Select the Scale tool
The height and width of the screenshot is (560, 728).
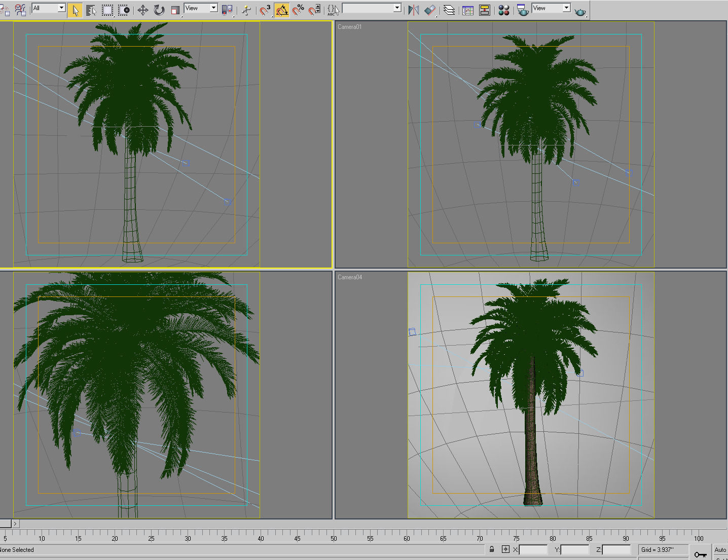tap(175, 10)
